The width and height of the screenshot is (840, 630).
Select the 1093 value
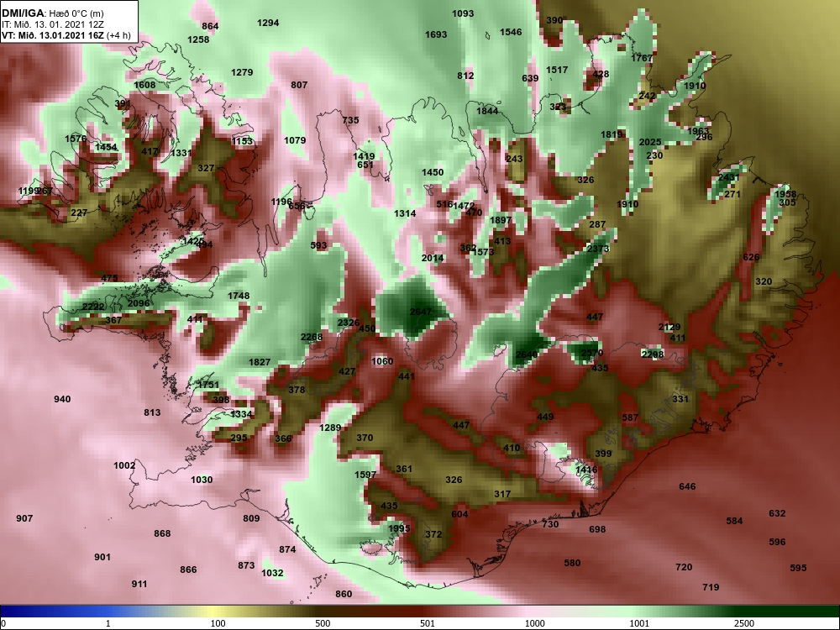point(463,13)
